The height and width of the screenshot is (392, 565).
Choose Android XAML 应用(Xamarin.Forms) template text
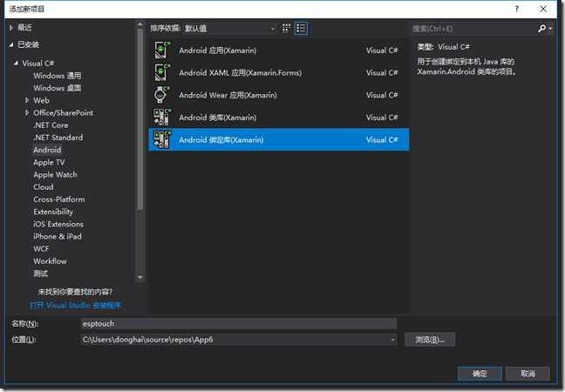241,72
